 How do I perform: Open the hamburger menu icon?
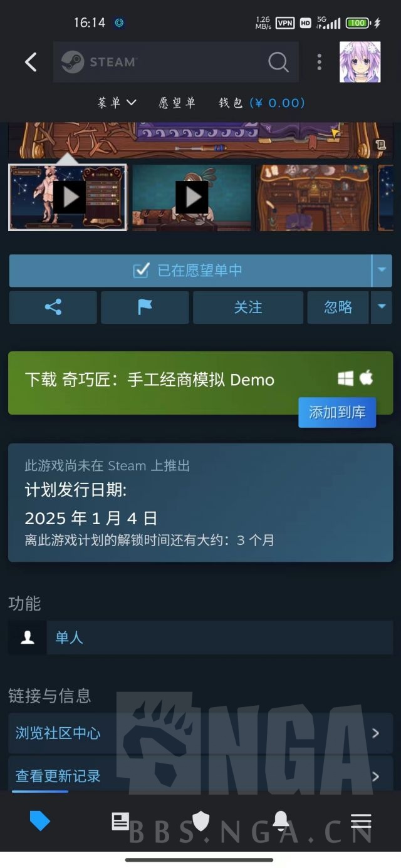pyautogui.click(x=361, y=821)
